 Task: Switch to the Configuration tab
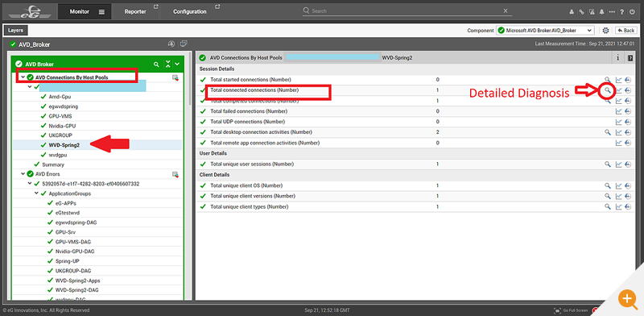pyautogui.click(x=190, y=11)
